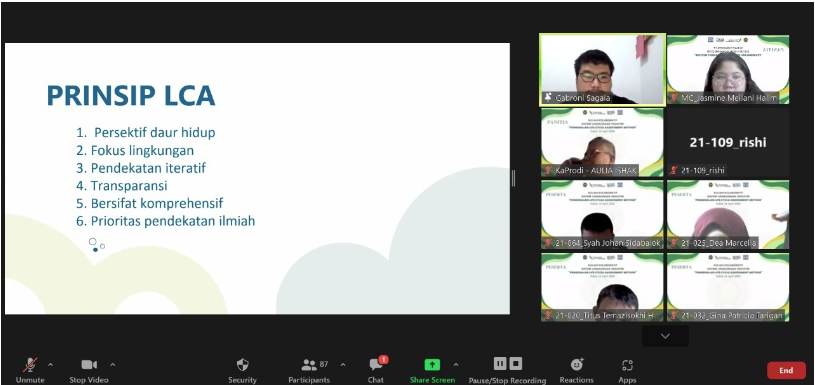Open video options arrow beside Stop Video
Viewport: 815px width, 385px height.
(113, 365)
